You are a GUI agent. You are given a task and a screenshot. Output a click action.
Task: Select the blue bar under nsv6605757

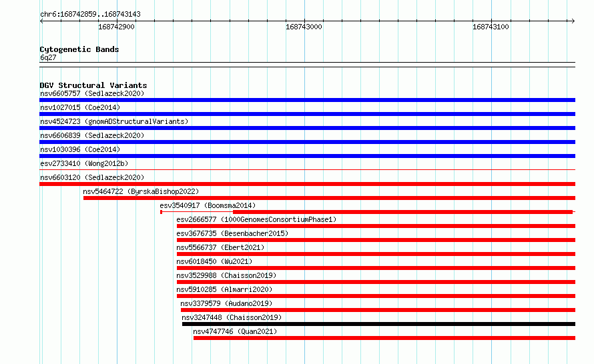(x=307, y=100)
